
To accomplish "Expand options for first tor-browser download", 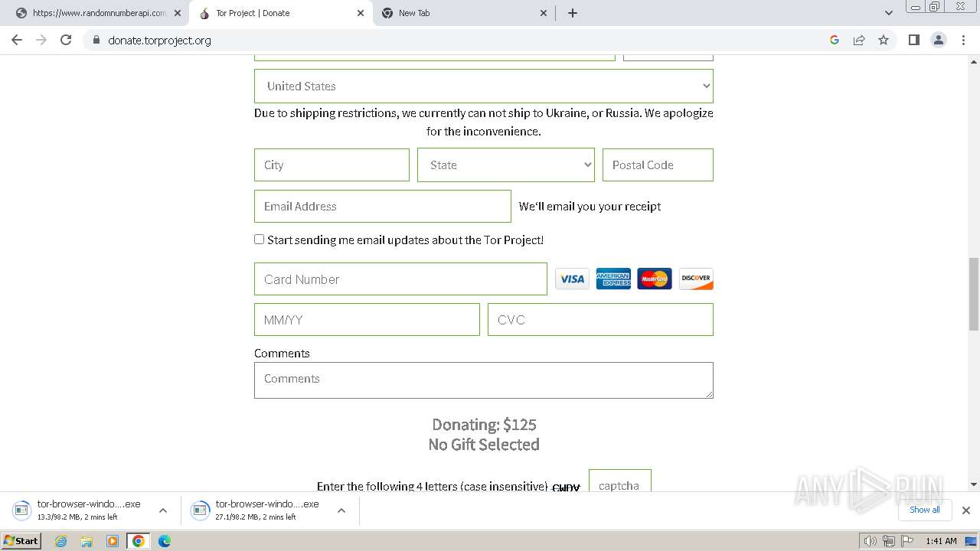I will (x=162, y=510).
